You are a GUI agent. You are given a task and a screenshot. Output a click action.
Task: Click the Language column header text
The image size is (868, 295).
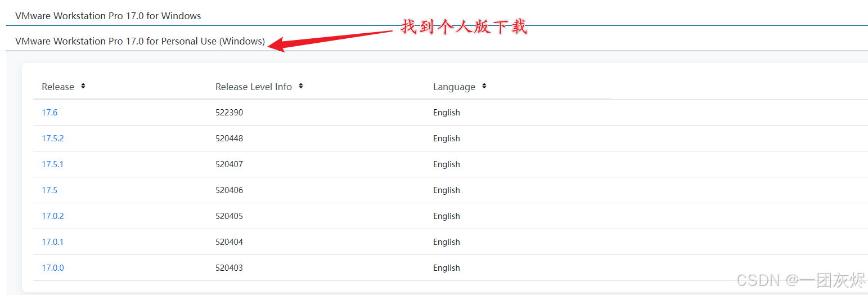click(454, 87)
